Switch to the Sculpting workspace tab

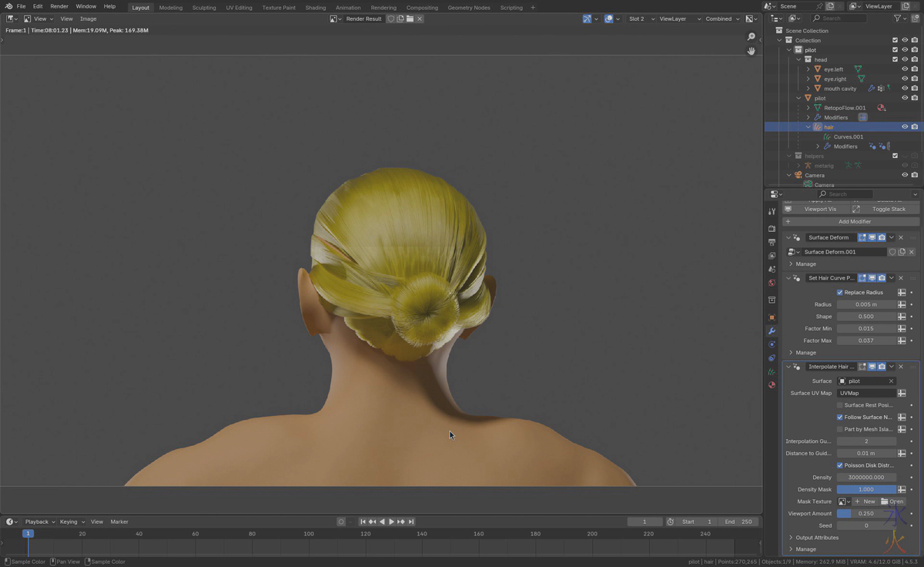pos(203,8)
